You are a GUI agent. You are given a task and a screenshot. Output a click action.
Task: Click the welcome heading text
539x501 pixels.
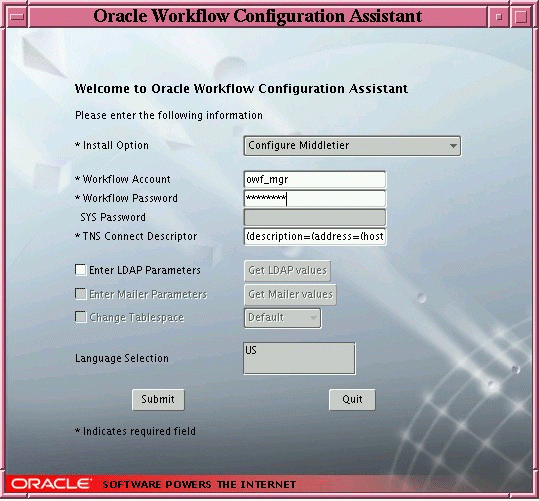point(241,89)
